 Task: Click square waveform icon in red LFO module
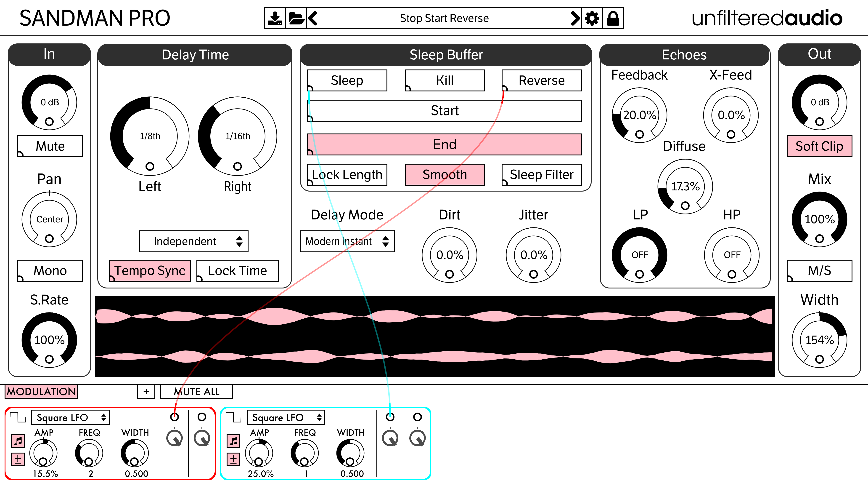click(18, 417)
